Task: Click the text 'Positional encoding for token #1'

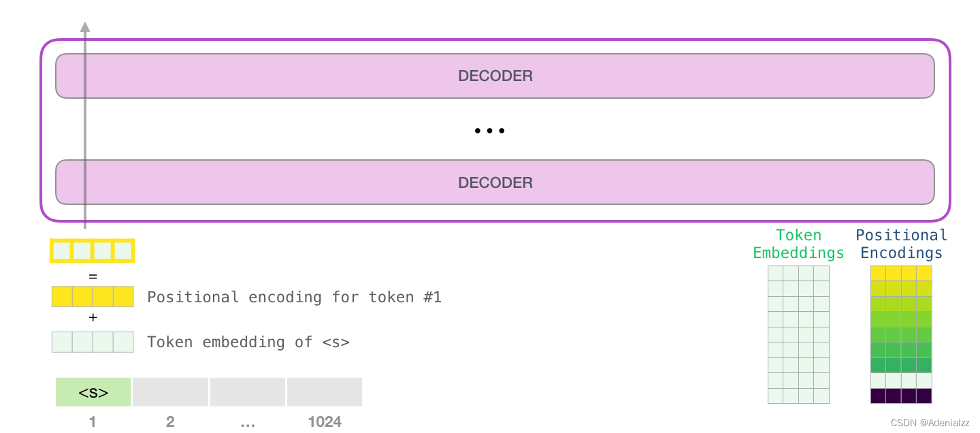Action: point(294,298)
